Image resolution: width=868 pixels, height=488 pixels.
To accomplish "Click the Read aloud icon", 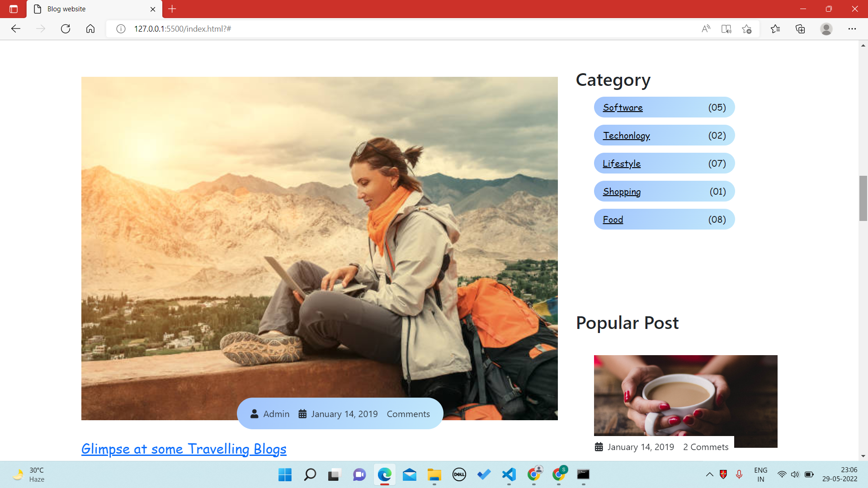I will point(706,29).
